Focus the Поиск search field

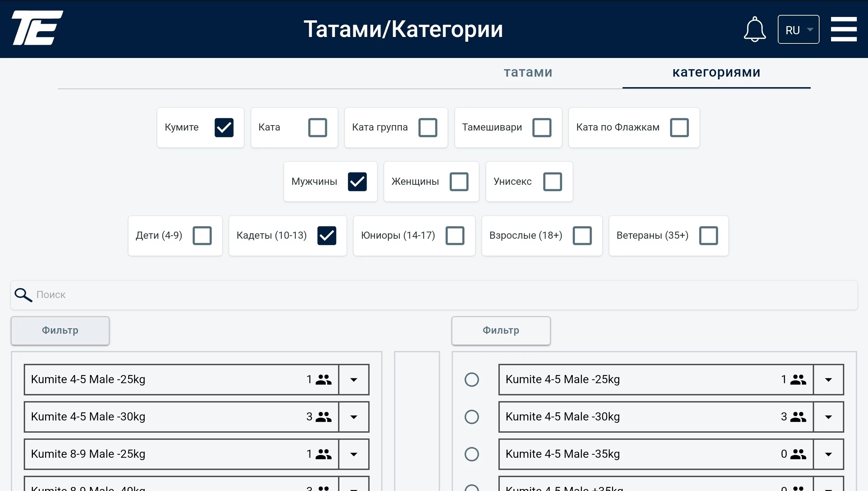tap(434, 295)
